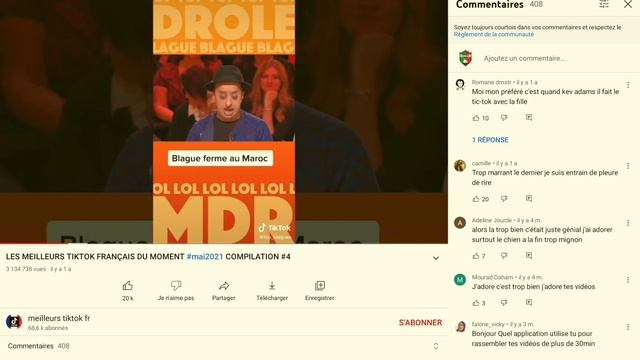Image resolution: width=640 pixels, height=360 pixels.
Task: Expand the video description chevron
Action: pyautogui.click(x=436, y=258)
